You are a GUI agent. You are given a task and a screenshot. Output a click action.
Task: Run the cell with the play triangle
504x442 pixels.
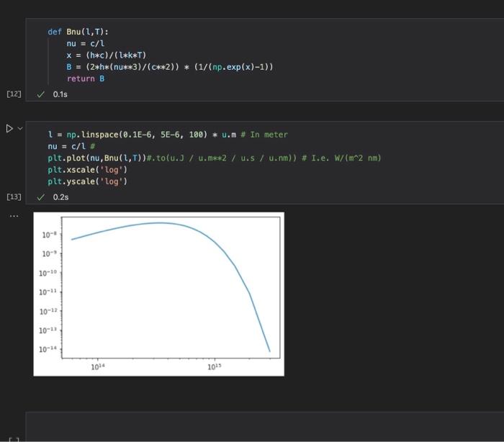coord(9,129)
